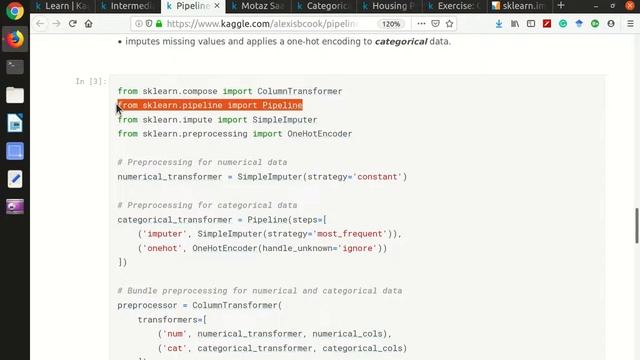Click the 'preprocessor = ColumnTransformer(' line
640x360 pixels.
click(x=200, y=305)
